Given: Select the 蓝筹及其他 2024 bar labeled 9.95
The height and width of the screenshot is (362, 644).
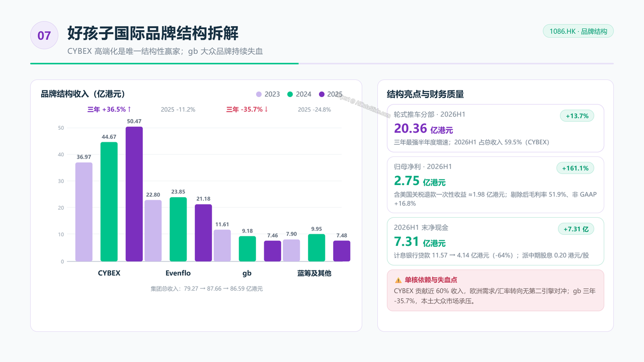Looking at the screenshot, I should (x=316, y=248).
